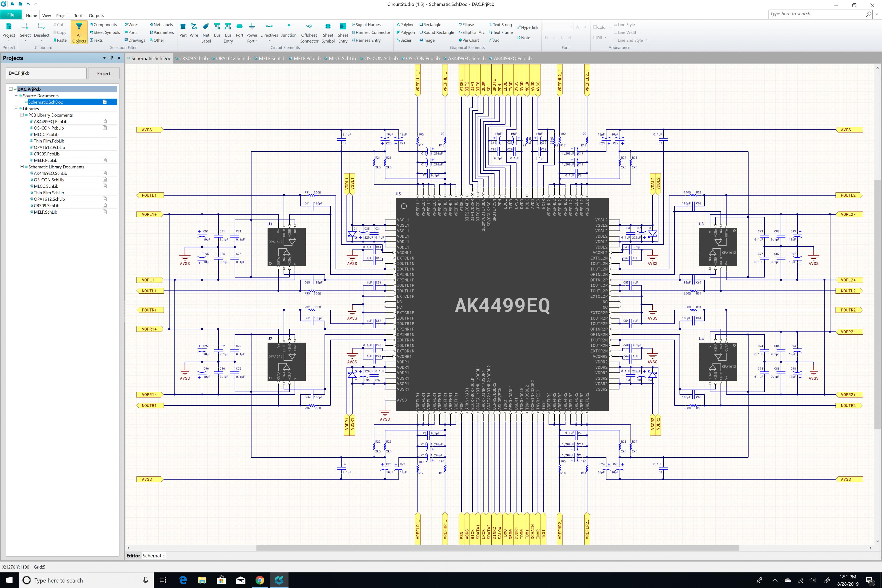Open MELF.PcbLib in the project tree
This screenshot has height=588, width=882.
click(45, 160)
